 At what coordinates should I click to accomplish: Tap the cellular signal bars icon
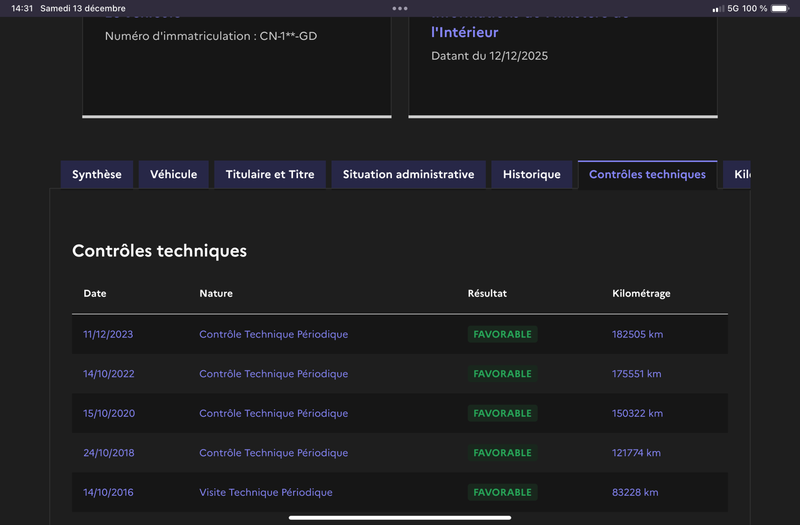(717, 8)
